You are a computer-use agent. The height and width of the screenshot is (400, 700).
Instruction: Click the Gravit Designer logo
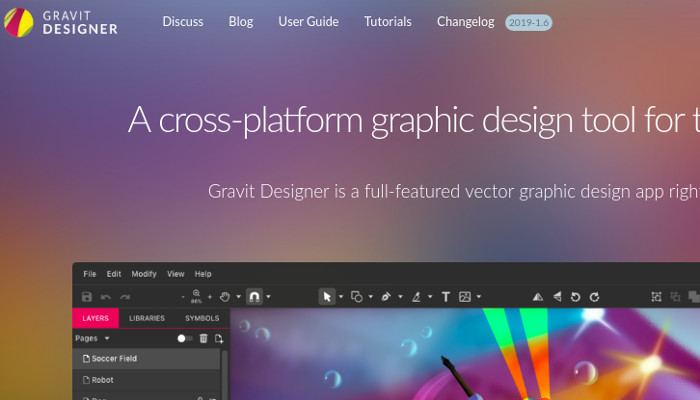[x=60, y=22]
